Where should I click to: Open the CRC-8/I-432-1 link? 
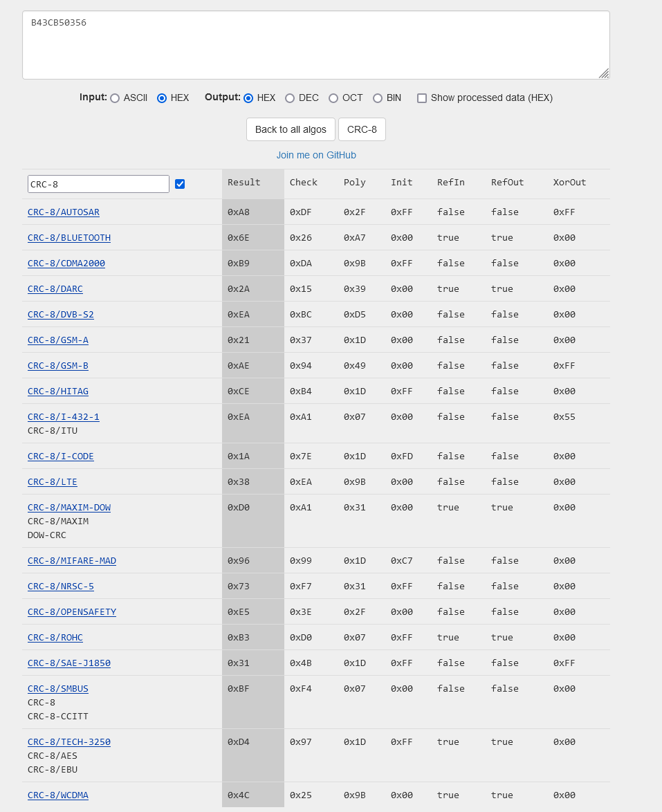click(x=63, y=417)
